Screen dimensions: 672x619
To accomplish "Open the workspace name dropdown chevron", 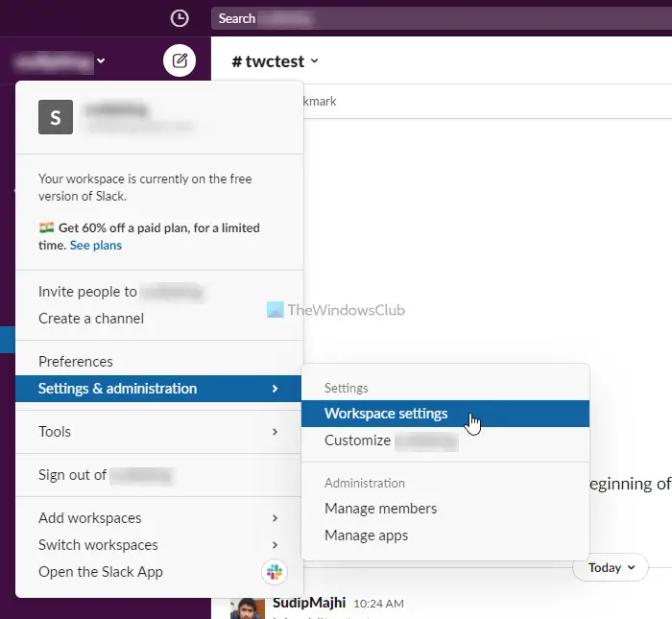I will pos(101,60).
